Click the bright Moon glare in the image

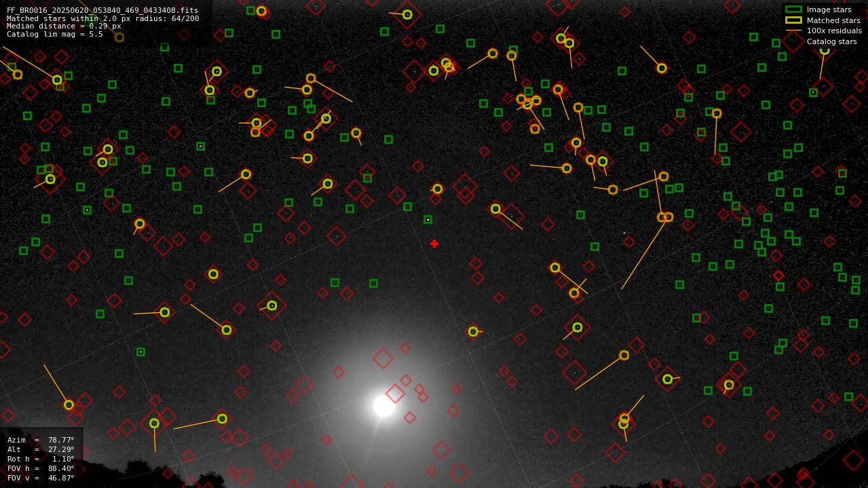click(384, 405)
